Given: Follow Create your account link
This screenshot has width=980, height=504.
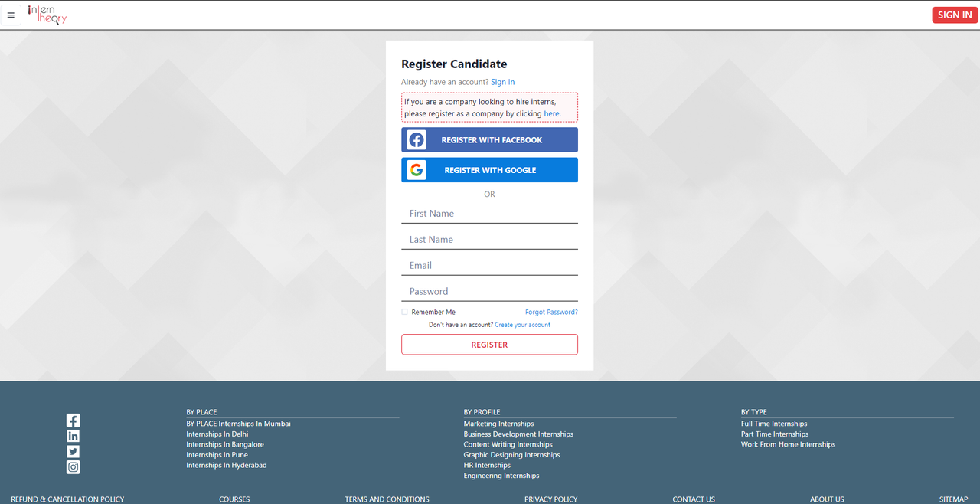Looking at the screenshot, I should click(x=522, y=325).
